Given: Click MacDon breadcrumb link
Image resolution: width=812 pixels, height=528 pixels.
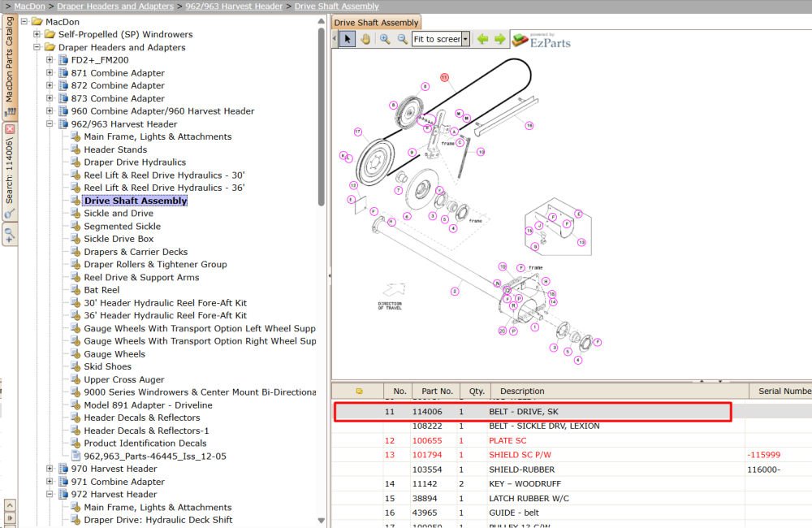Looking at the screenshot, I should point(29,6).
